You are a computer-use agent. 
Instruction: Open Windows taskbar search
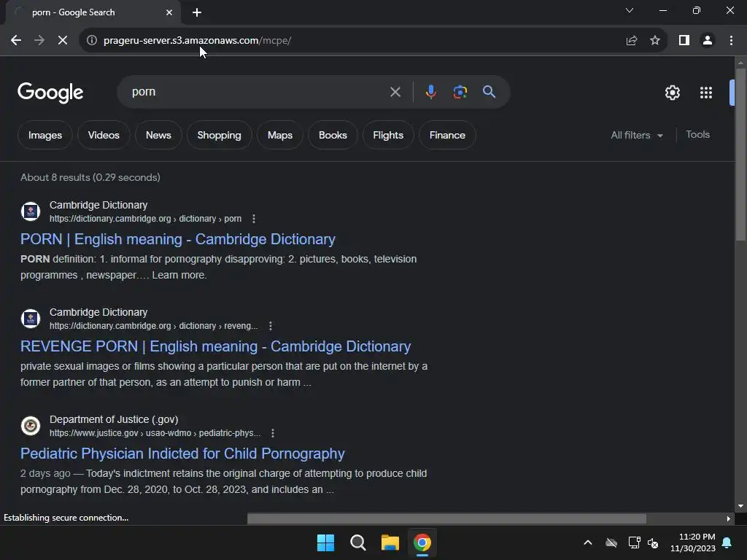357,542
